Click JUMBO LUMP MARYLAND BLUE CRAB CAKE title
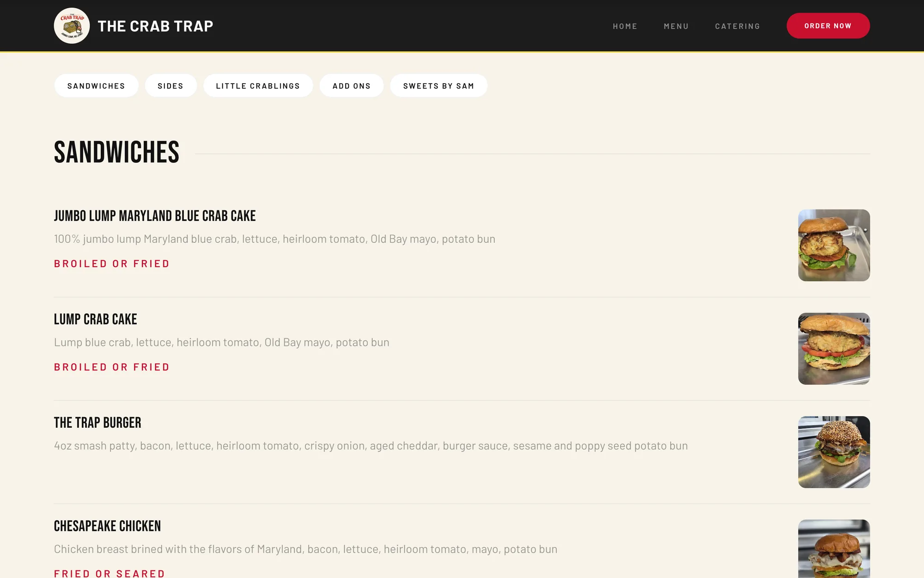 155,216
